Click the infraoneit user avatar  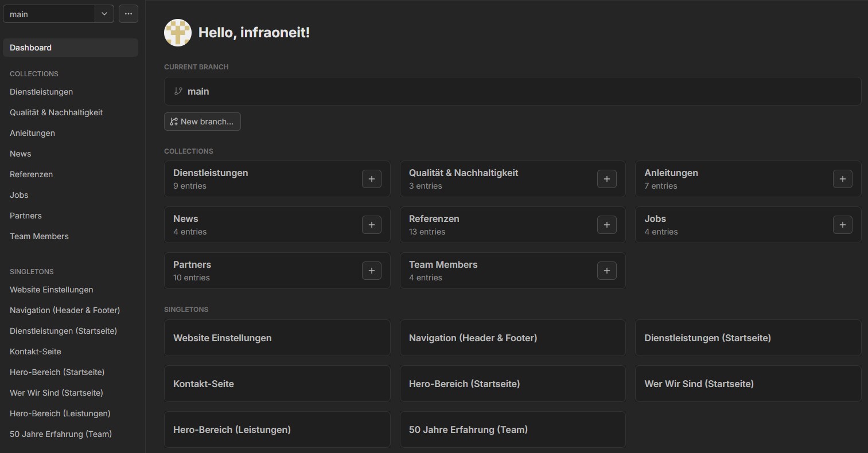(178, 33)
